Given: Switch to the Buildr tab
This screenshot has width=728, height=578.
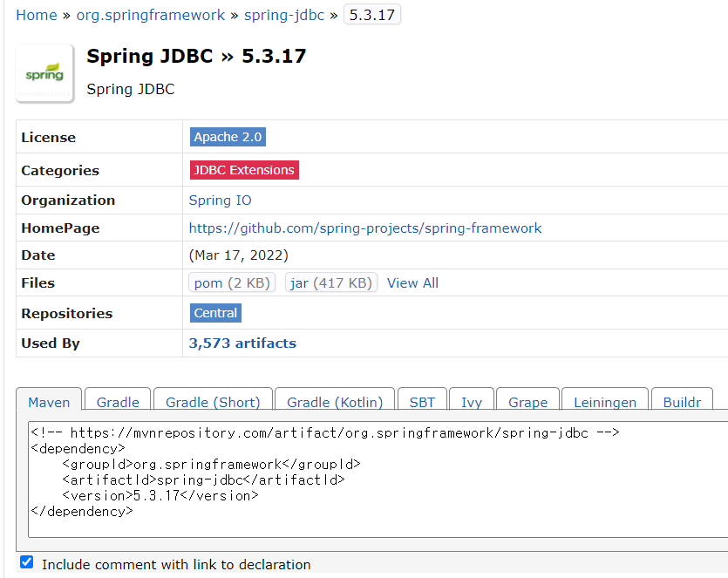Looking at the screenshot, I should tap(682, 402).
